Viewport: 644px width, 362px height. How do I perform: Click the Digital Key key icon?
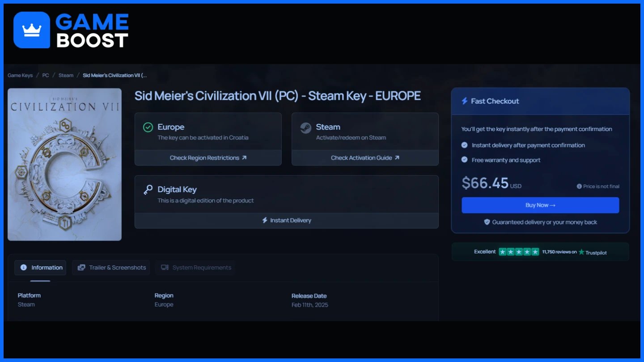[148, 190]
